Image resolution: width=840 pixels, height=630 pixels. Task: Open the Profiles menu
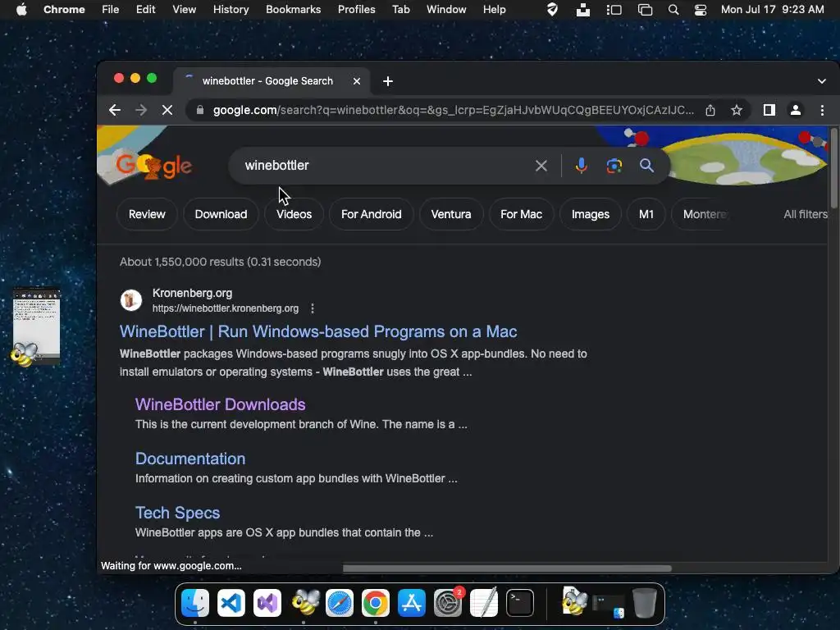point(356,10)
